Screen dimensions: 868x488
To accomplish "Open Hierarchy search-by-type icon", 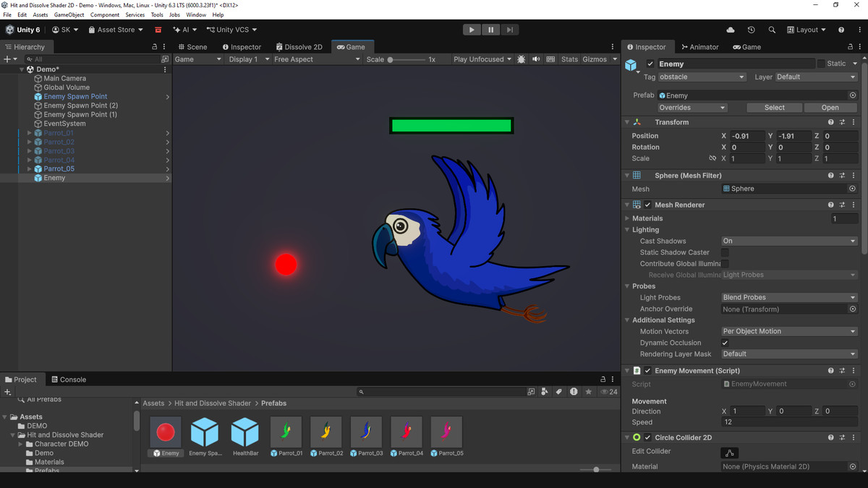I will [165, 59].
